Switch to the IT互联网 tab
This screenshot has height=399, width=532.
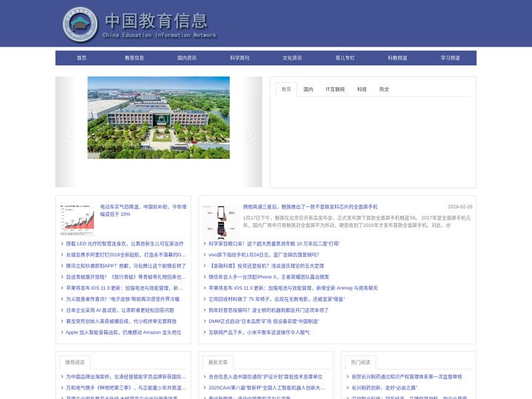coord(335,89)
